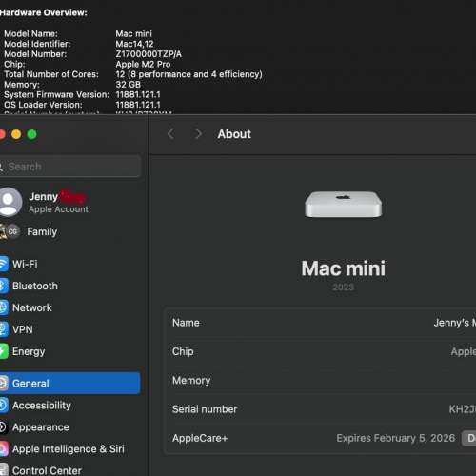This screenshot has width=476, height=476.
Task: Open VPN in the sidebar
Action: tap(69, 329)
